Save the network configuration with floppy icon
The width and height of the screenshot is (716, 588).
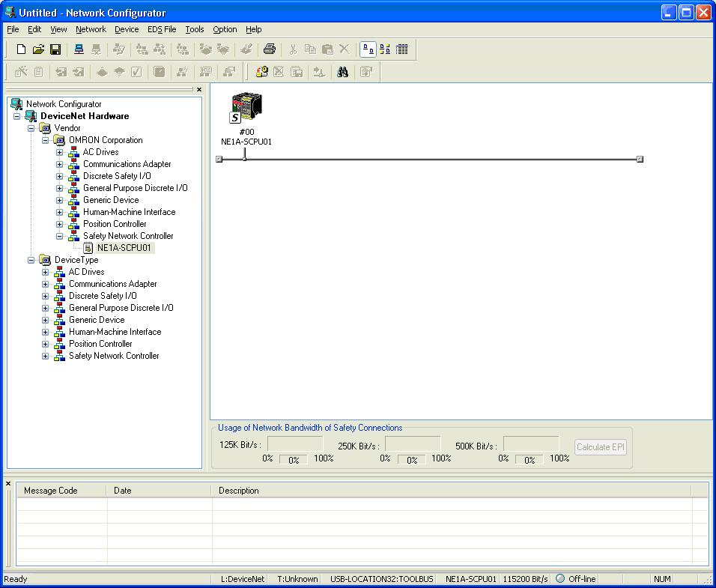(x=55, y=49)
